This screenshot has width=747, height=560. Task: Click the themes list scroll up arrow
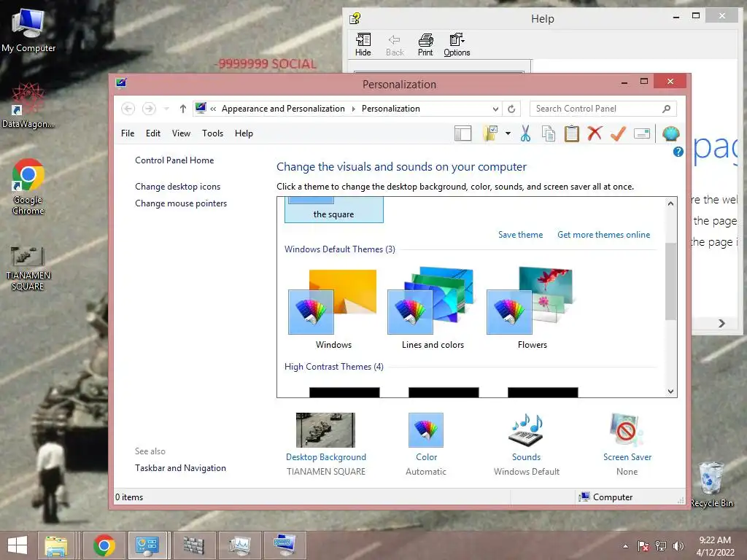[671, 204]
